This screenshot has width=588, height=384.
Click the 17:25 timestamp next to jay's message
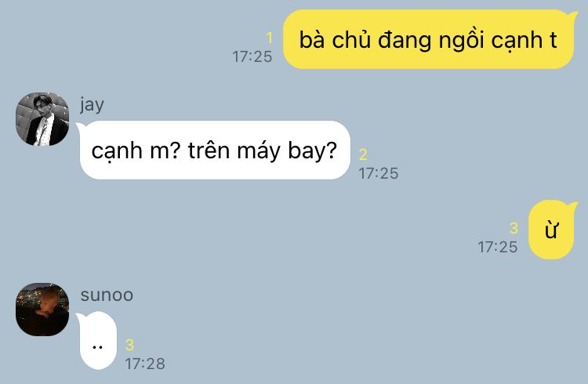pyautogui.click(x=379, y=173)
